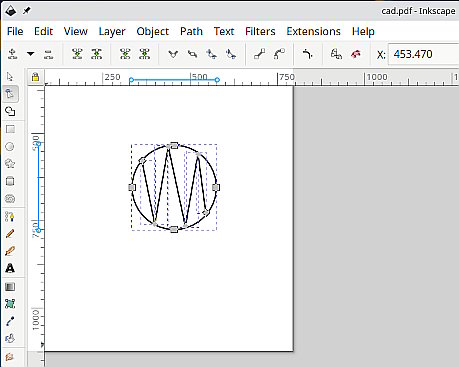Open the File menu
The height and width of the screenshot is (367, 459).
click(15, 31)
